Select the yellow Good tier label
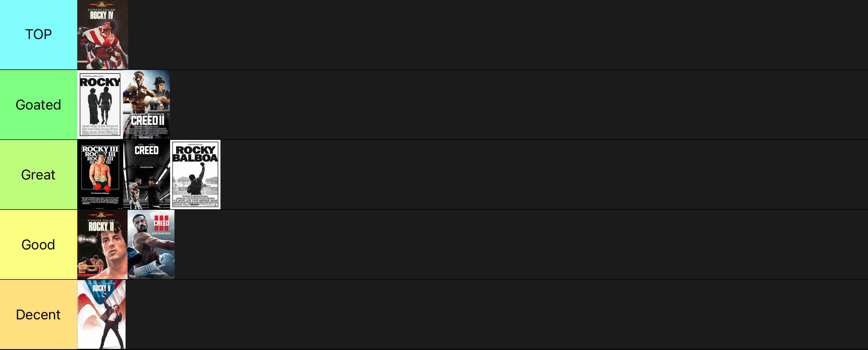 (x=38, y=245)
